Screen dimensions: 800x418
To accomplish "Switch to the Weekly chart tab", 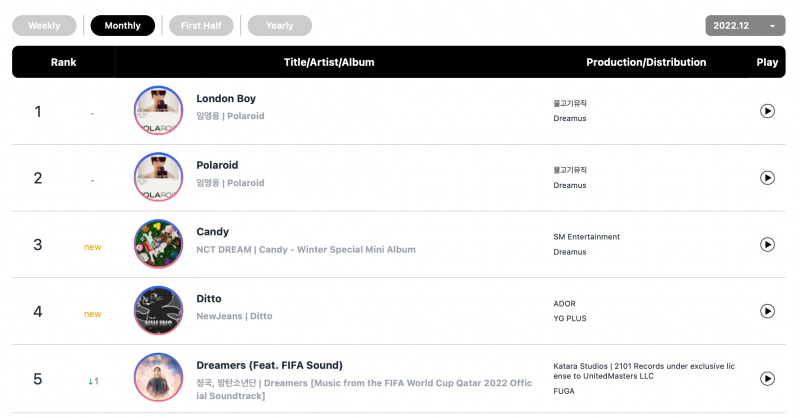I will click(44, 26).
